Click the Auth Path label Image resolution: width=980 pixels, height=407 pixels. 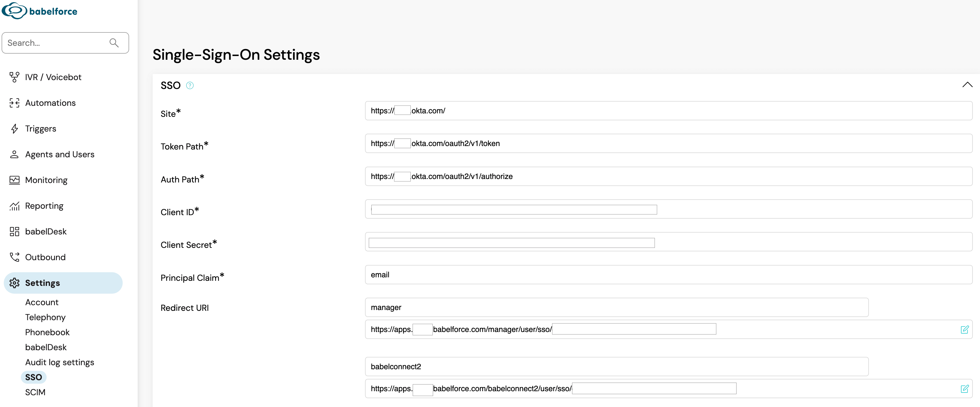point(183,179)
